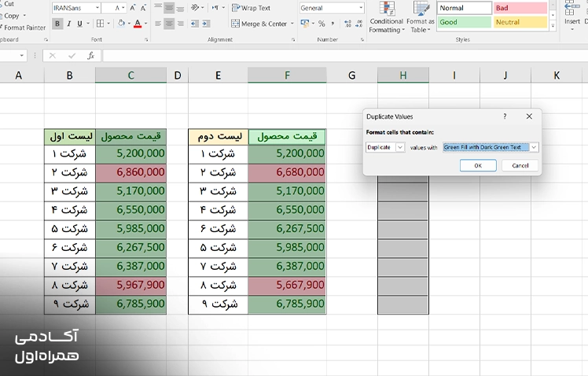Select Align Right icon

coord(180,24)
